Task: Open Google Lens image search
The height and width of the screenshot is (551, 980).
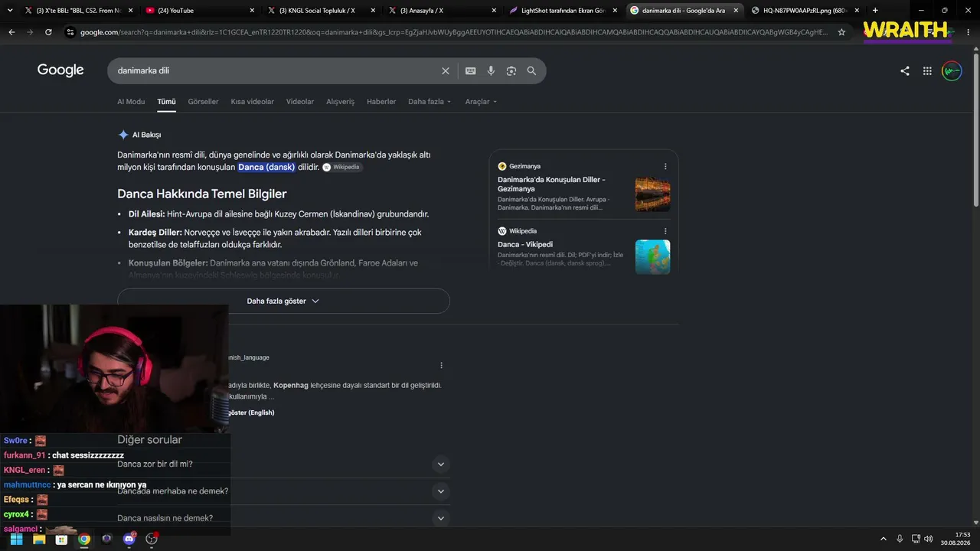Action: pyautogui.click(x=511, y=70)
